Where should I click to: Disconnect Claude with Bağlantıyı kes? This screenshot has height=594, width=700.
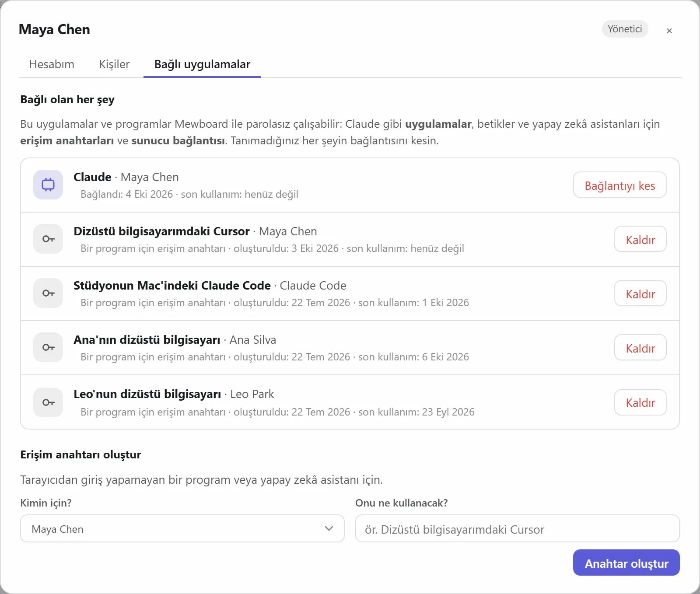[619, 185]
